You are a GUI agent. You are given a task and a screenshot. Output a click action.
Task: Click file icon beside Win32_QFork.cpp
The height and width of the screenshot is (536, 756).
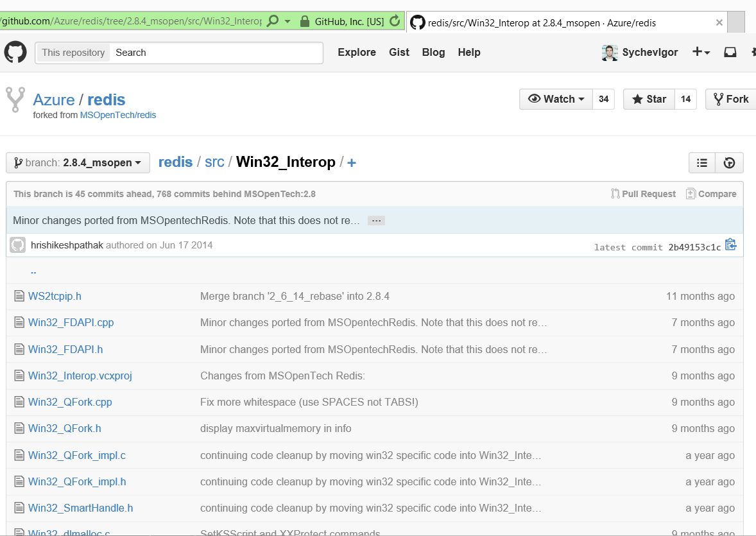19,402
